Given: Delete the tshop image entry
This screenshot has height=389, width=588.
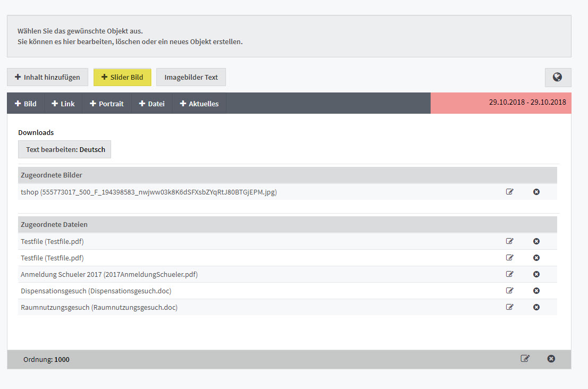Looking at the screenshot, I should (x=536, y=192).
